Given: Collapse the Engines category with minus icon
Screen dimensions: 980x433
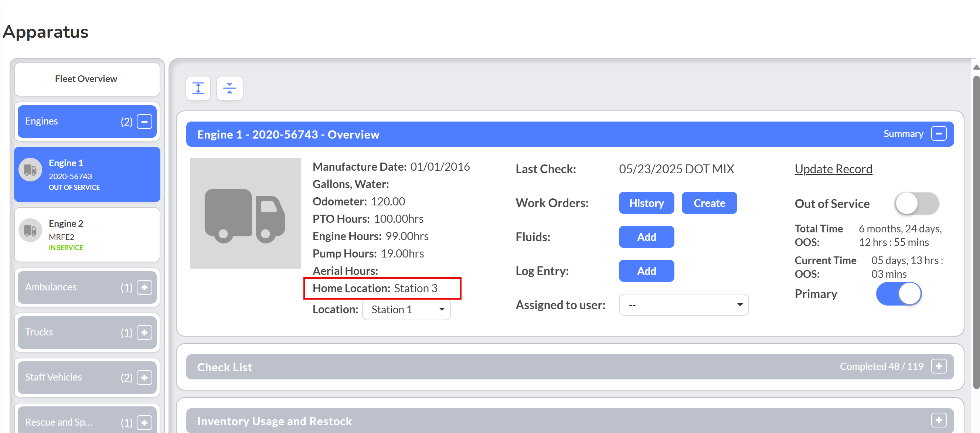Looking at the screenshot, I should pos(144,122).
